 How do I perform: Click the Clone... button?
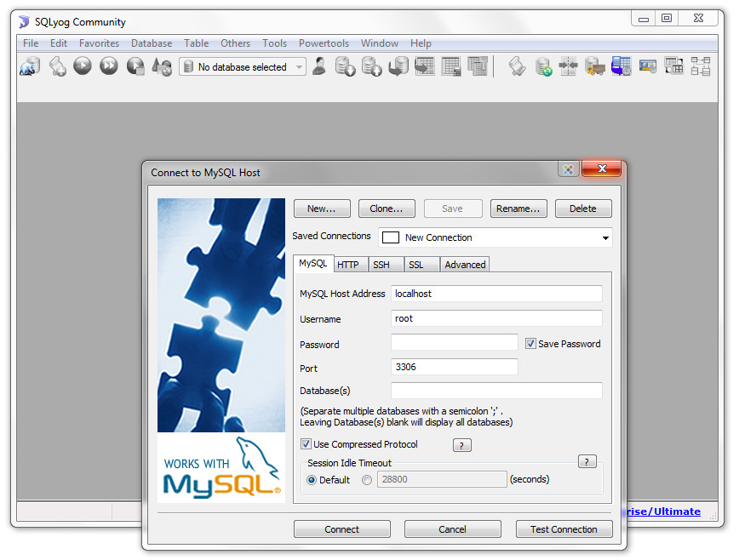387,209
